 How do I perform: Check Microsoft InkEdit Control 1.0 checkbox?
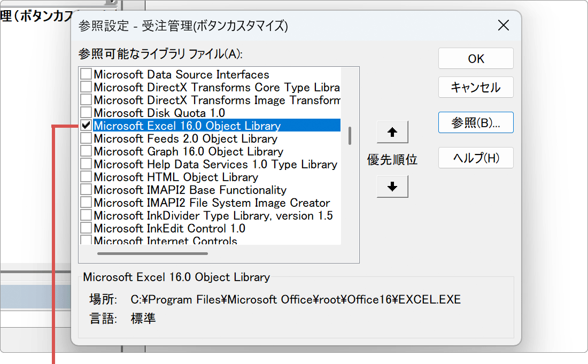86,228
